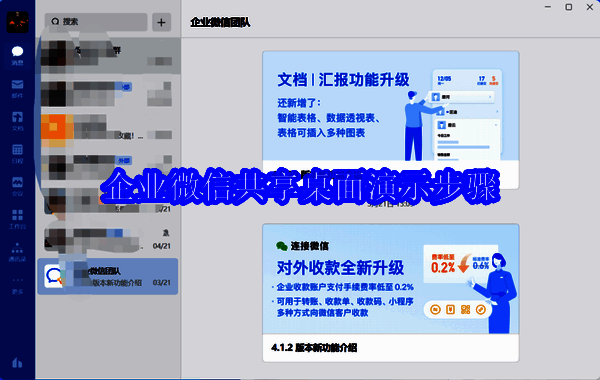Open the chat with orange avatar
The image size is (600, 380).
coord(107,129)
